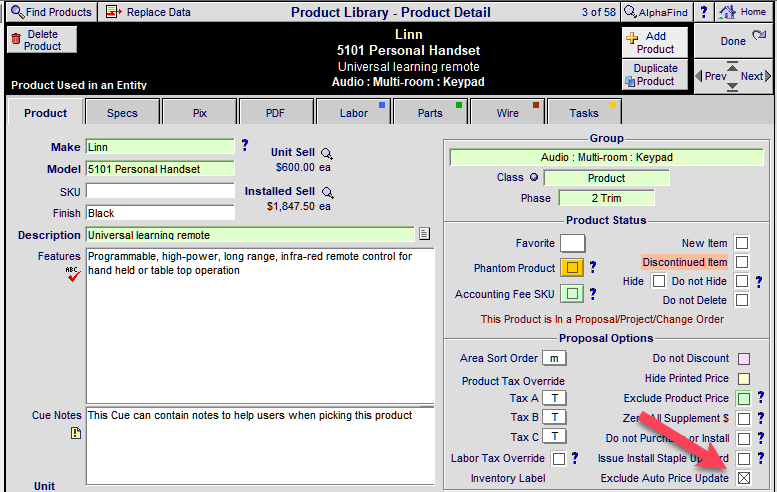Open the Class field showing Product
This screenshot has height=492, width=777.
click(x=606, y=178)
